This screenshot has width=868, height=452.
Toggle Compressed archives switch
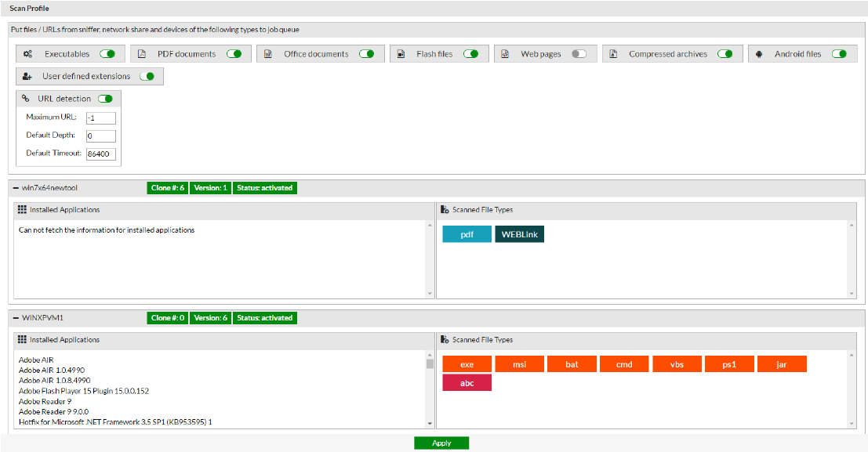tap(725, 54)
